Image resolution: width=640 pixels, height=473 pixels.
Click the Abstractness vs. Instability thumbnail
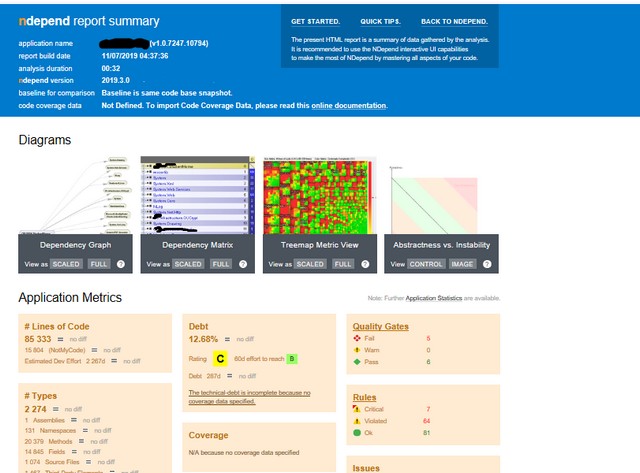point(441,195)
